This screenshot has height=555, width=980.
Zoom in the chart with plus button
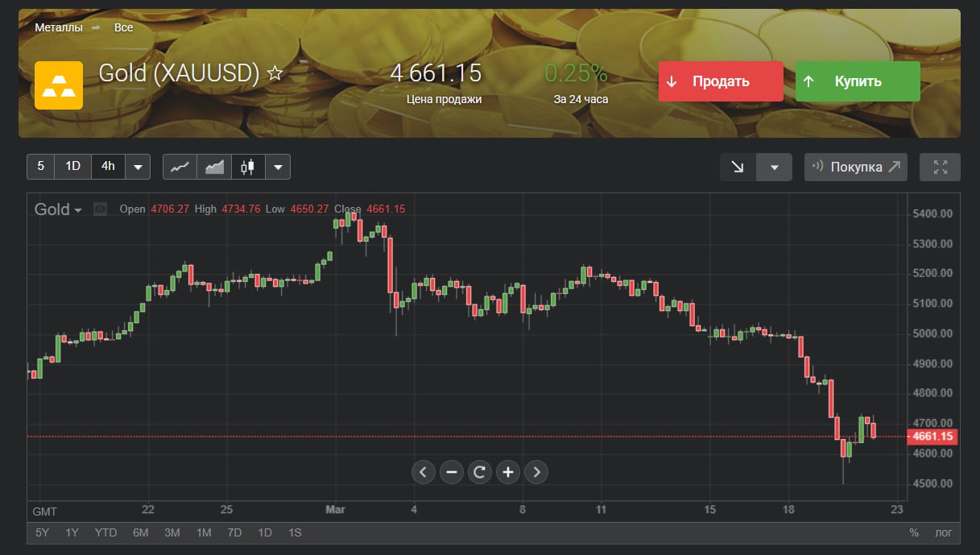507,472
